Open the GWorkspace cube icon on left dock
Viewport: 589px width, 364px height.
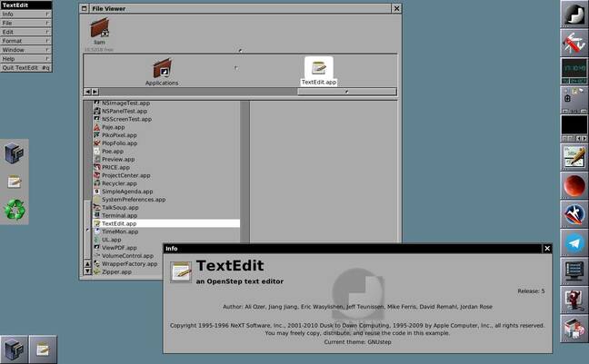15,153
